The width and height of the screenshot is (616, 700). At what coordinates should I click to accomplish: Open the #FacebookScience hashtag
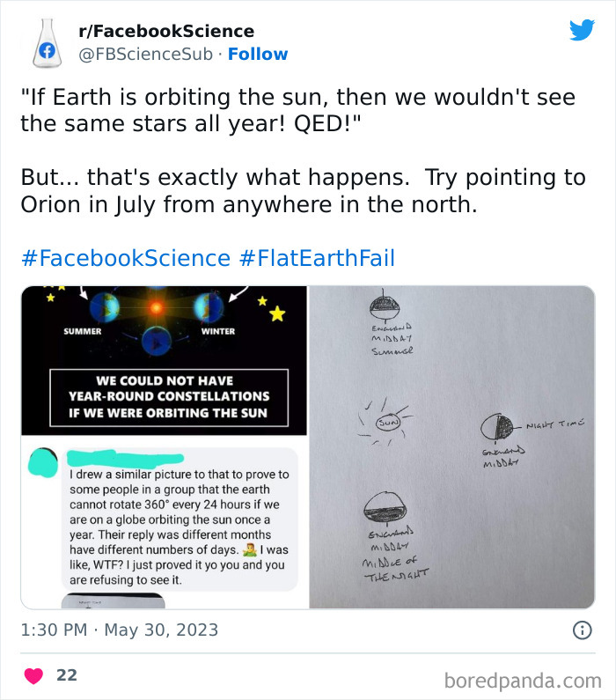(125, 258)
